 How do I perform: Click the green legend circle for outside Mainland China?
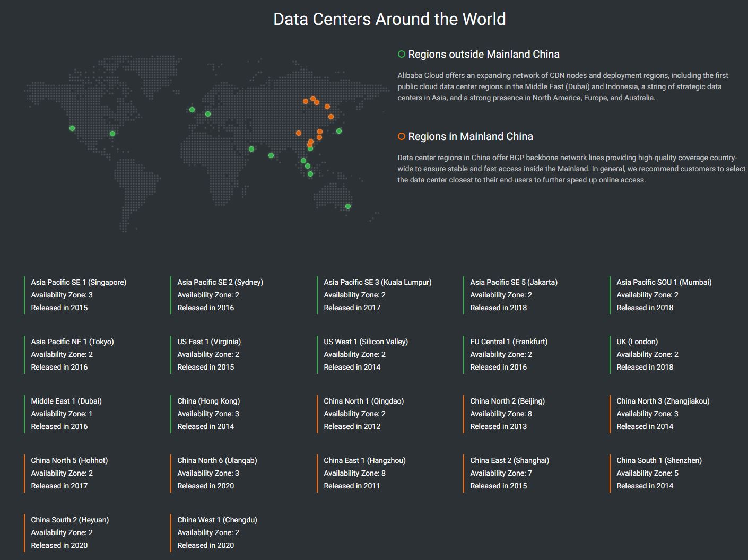tap(402, 54)
